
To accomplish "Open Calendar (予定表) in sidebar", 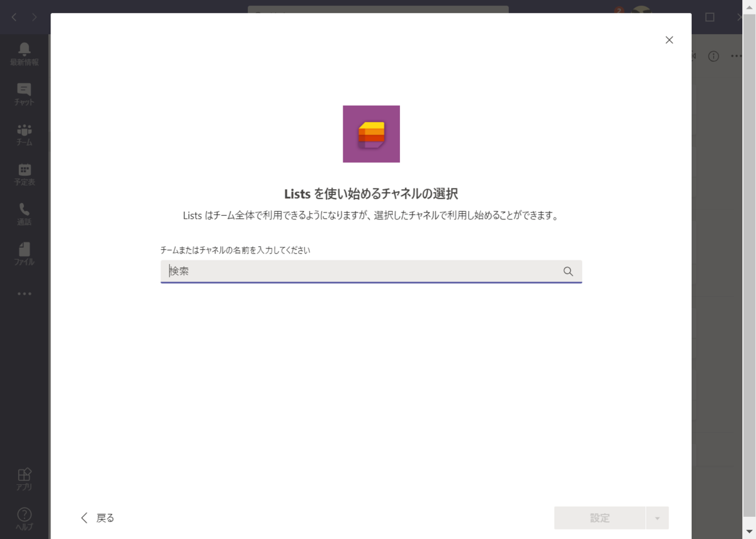I will [25, 174].
